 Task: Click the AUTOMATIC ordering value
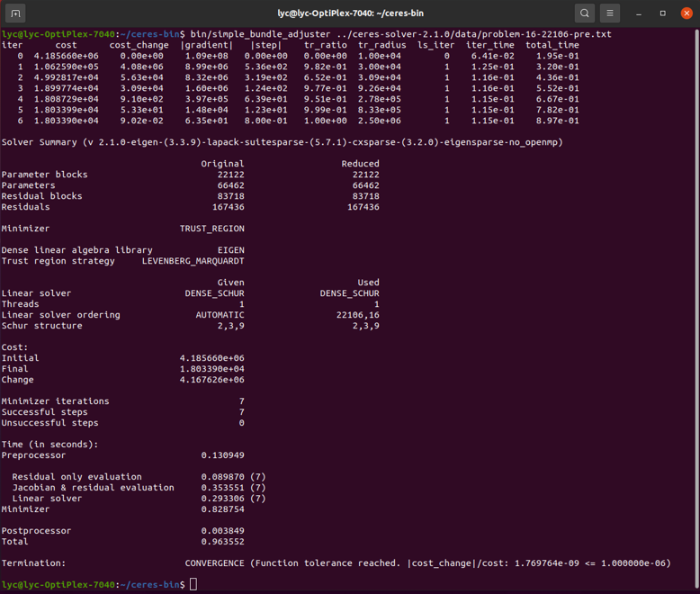[220, 315]
